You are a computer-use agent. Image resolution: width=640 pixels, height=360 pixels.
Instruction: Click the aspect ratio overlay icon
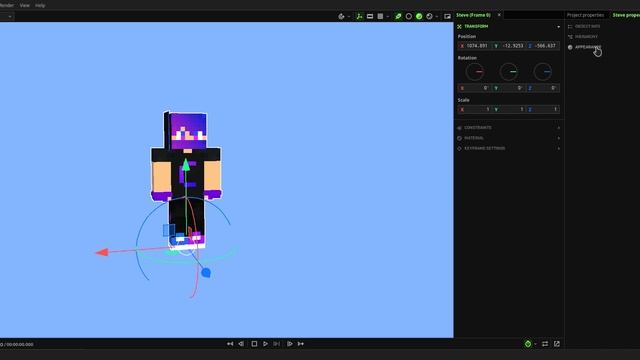coord(370,16)
